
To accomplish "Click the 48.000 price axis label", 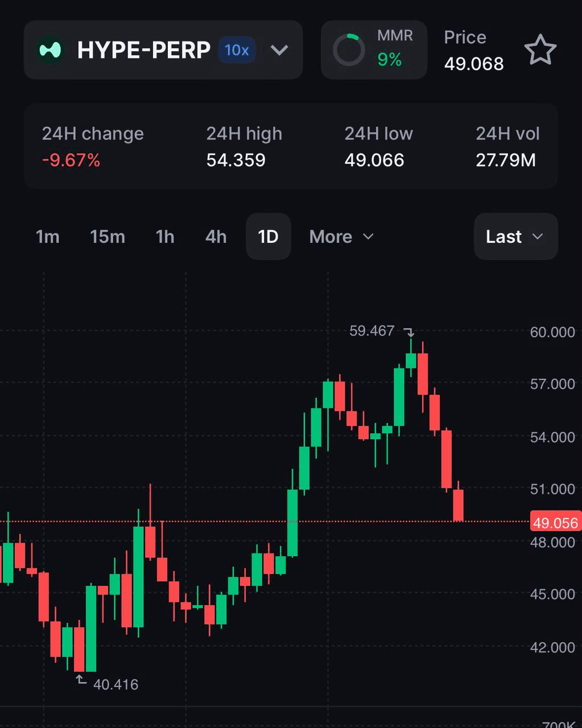I will (552, 543).
